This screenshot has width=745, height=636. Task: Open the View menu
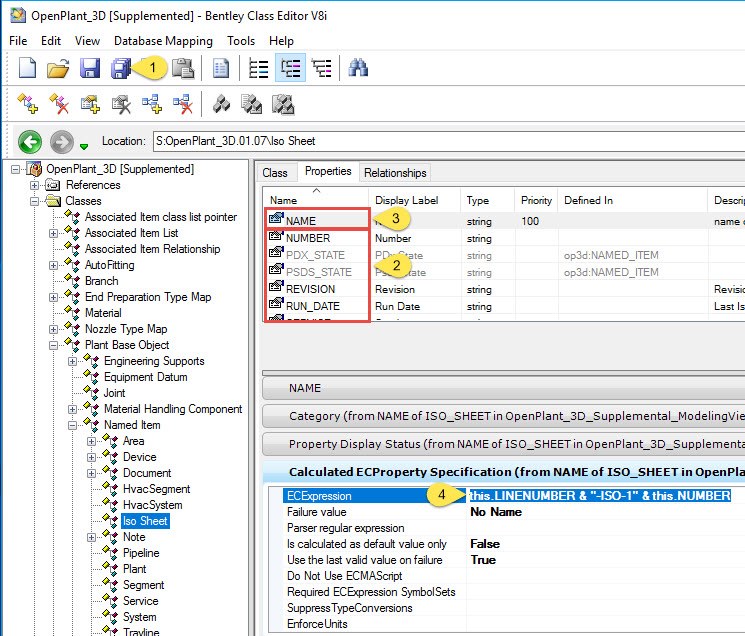point(87,41)
